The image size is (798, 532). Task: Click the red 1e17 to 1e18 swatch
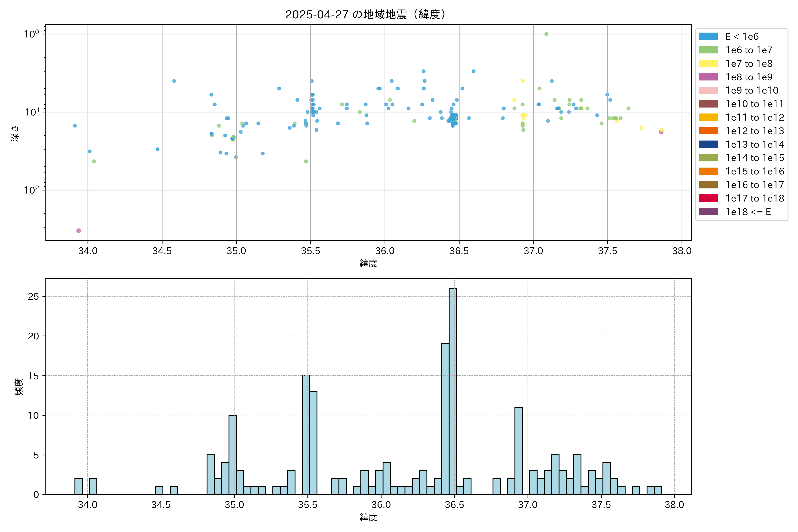pos(708,198)
